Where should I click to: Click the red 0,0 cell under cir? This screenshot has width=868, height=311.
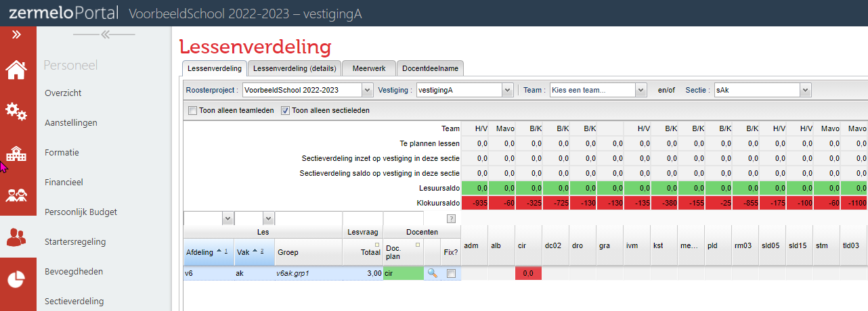(528, 274)
